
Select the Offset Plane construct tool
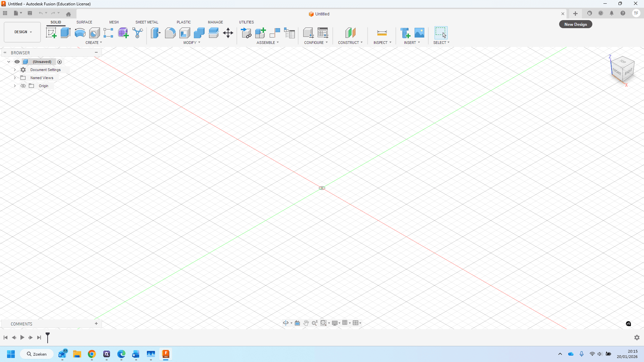click(350, 33)
